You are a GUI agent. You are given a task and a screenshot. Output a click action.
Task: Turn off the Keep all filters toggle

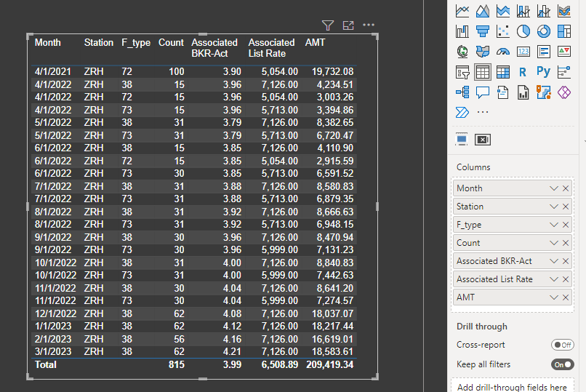[562, 364]
